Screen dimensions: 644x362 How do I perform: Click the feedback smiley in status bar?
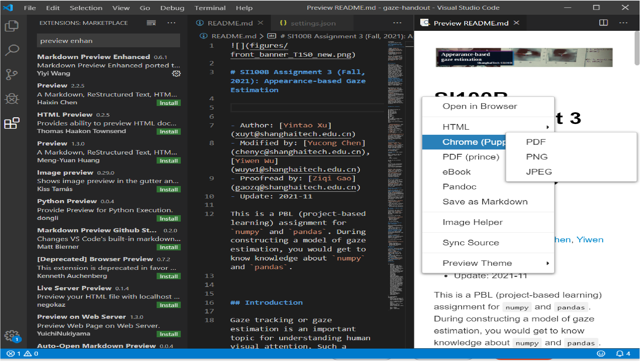[x=601, y=354]
